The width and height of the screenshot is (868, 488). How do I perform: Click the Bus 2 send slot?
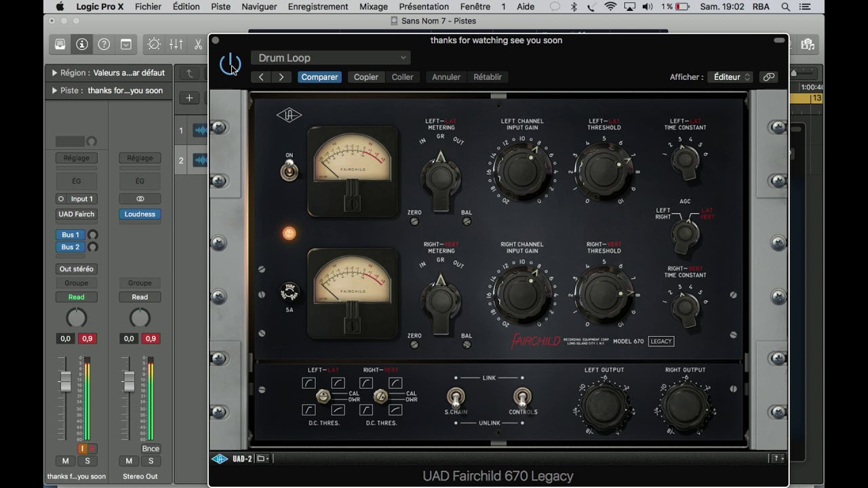click(71, 247)
